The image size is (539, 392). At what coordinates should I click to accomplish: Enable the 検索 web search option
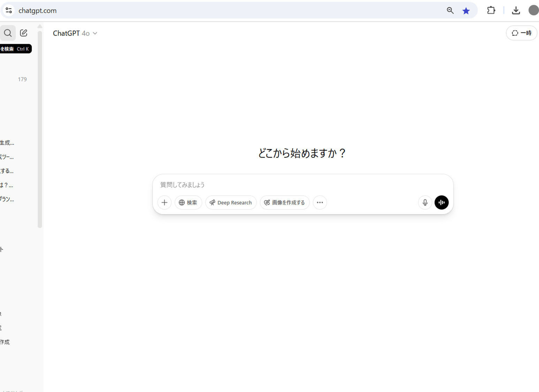pyautogui.click(x=188, y=202)
